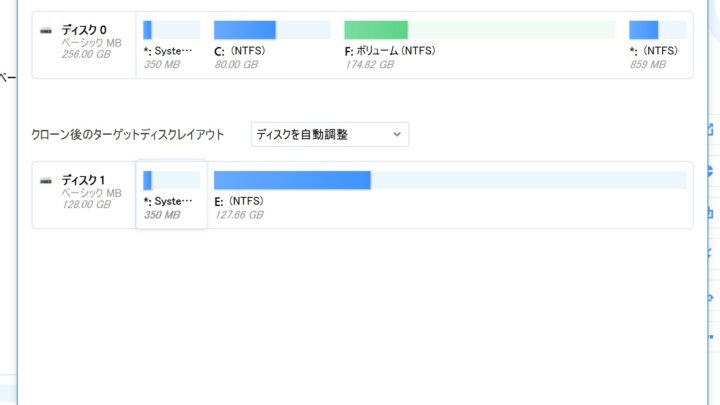This screenshot has height=405, width=720.
Task: Select the C: (NTFS) partition bar
Action: coord(272,30)
